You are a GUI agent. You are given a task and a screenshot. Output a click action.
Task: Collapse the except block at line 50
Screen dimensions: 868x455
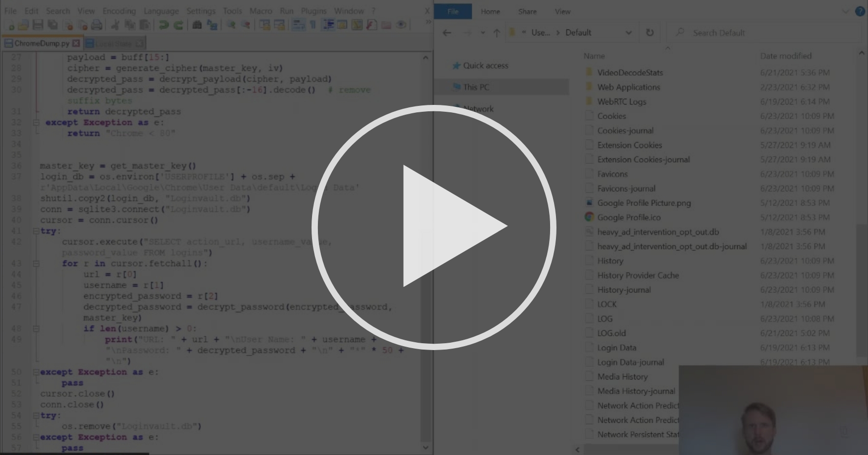36,372
